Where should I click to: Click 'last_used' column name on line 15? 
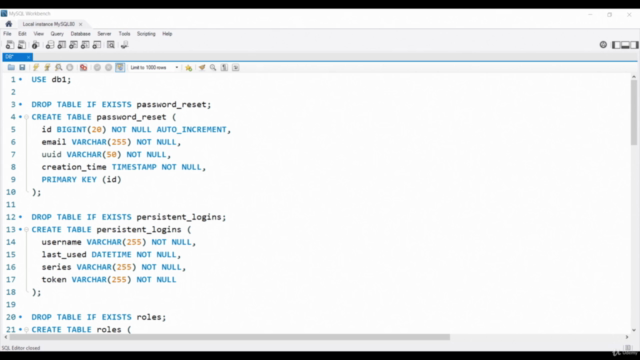(64, 255)
